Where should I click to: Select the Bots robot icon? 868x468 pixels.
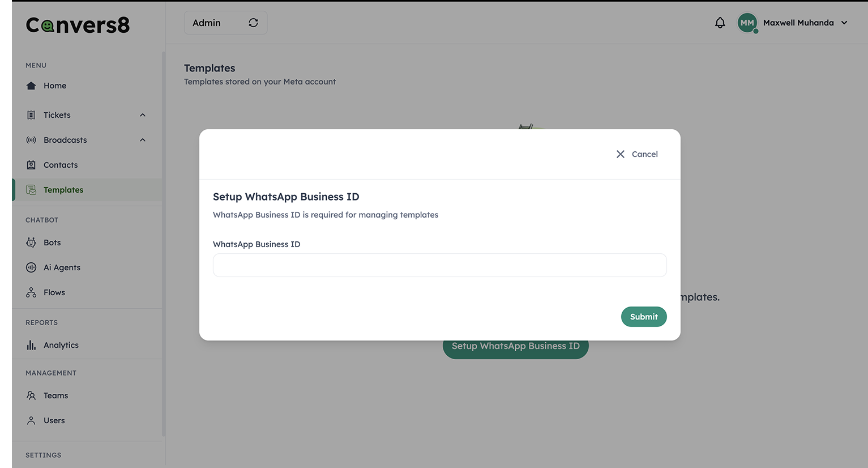[x=31, y=242]
